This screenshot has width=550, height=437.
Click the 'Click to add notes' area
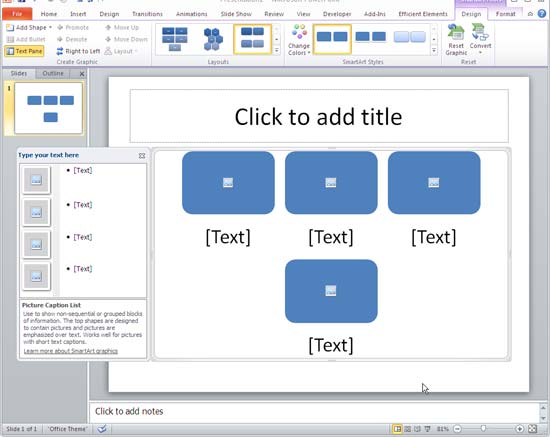tap(314, 411)
